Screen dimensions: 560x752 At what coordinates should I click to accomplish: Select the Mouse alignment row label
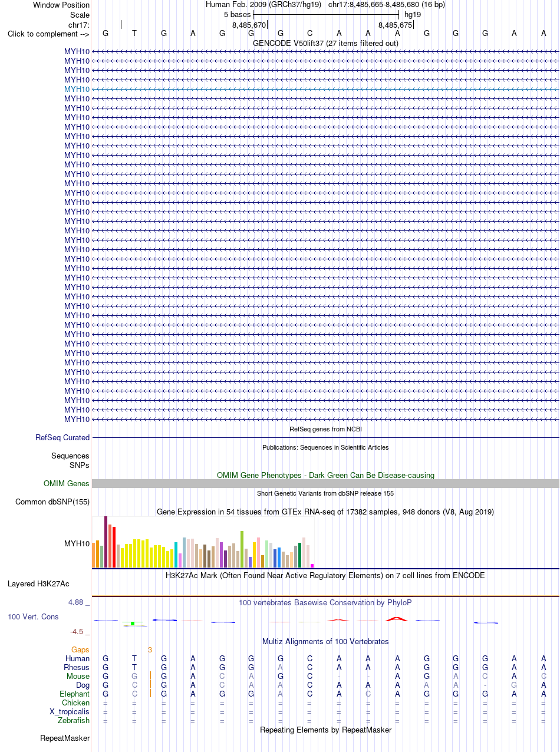78,677
